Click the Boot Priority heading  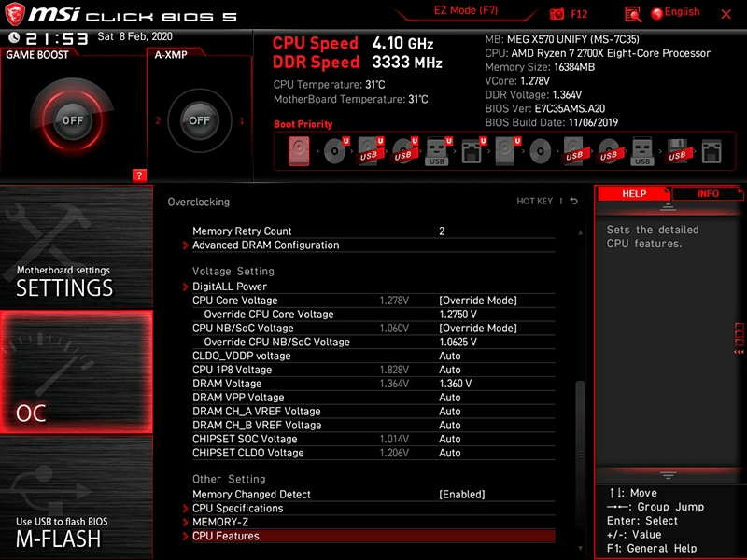[x=303, y=124]
